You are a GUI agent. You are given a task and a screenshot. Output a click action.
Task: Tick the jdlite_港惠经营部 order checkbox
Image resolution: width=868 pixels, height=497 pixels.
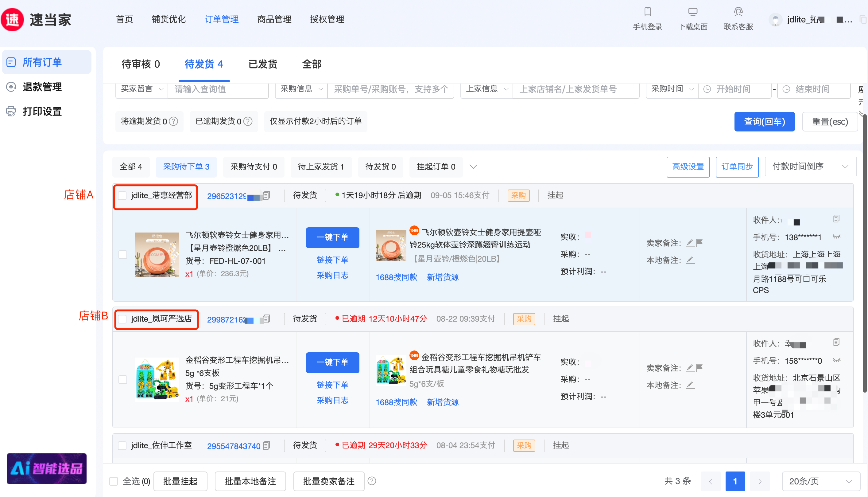(x=122, y=196)
